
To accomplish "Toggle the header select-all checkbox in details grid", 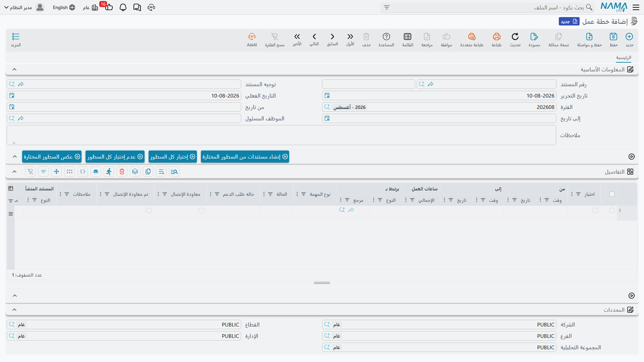I will [612, 194].
